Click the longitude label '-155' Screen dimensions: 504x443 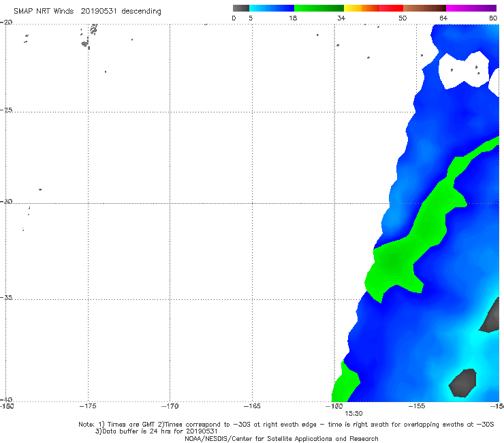(x=417, y=406)
